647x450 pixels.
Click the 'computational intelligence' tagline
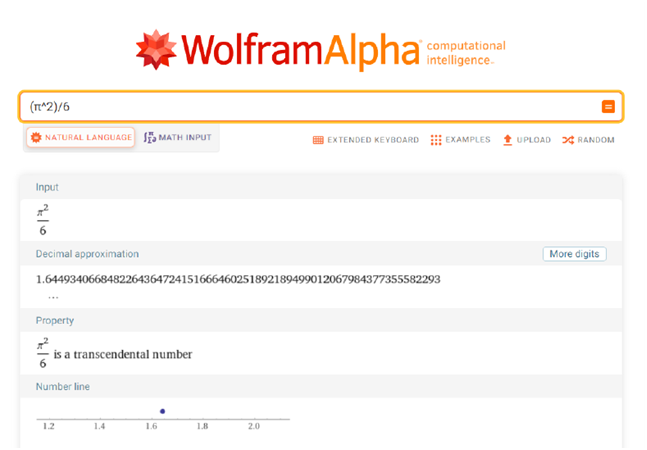click(x=466, y=53)
